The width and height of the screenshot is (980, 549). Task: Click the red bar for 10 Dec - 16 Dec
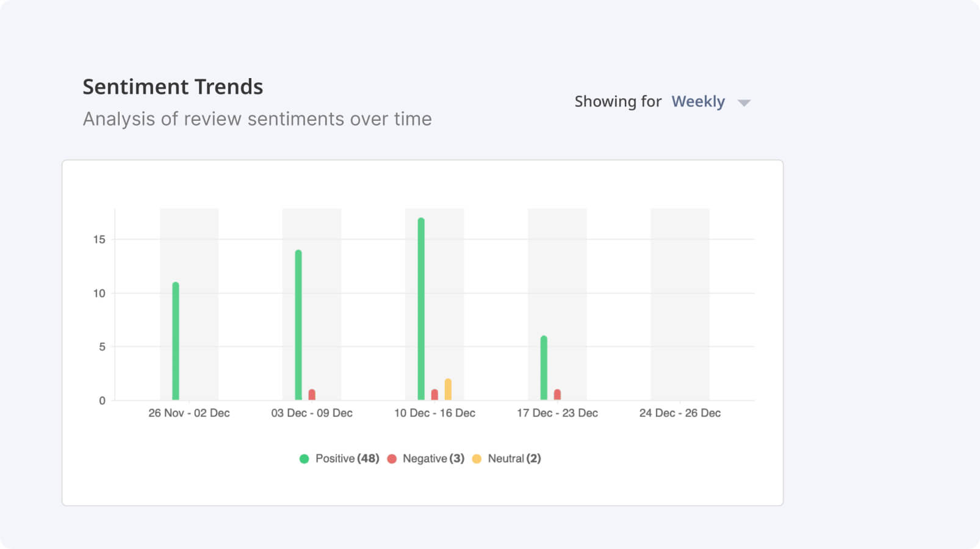pyautogui.click(x=434, y=395)
